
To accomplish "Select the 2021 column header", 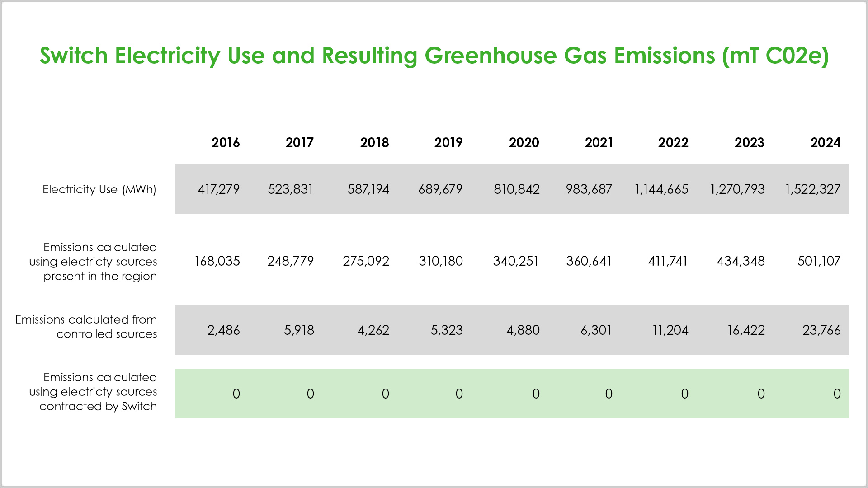I will tap(599, 143).
